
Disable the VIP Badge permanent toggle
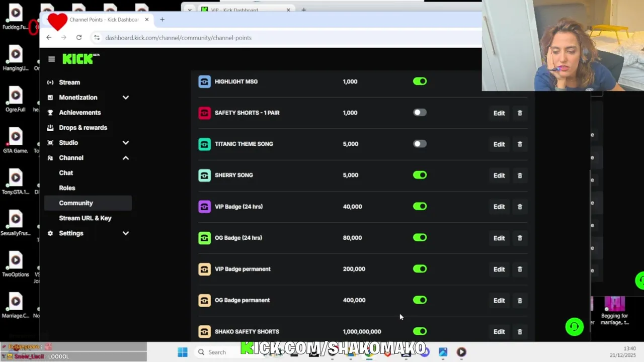420,269
